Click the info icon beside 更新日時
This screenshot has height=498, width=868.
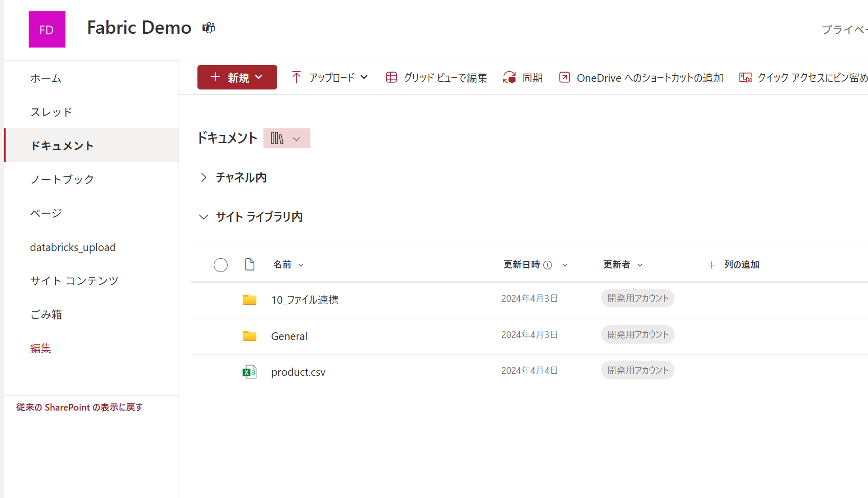[548, 265]
